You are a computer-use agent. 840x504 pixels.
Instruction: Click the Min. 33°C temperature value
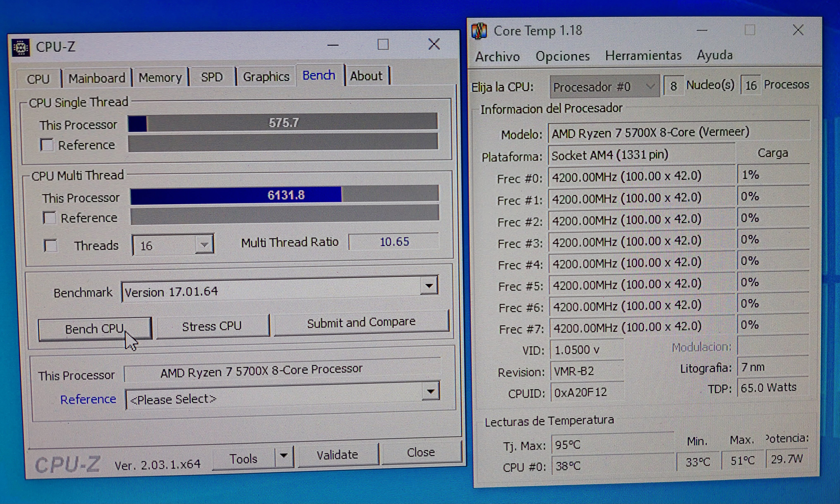pyautogui.click(x=698, y=462)
